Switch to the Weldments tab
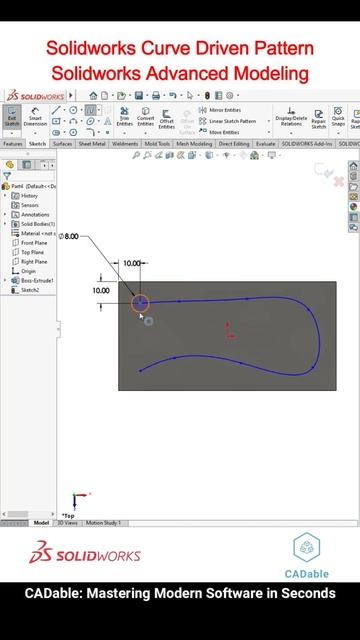Screen dimensions: 360x640 click(x=125, y=144)
